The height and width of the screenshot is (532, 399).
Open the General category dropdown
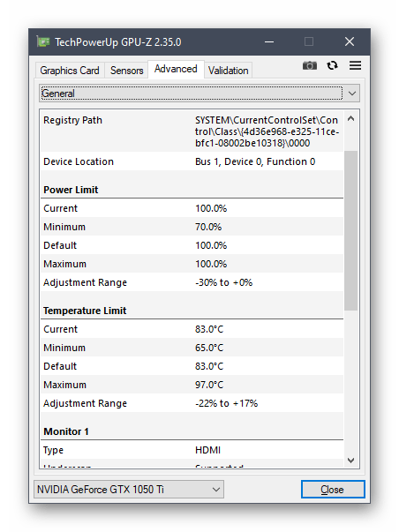click(x=199, y=94)
